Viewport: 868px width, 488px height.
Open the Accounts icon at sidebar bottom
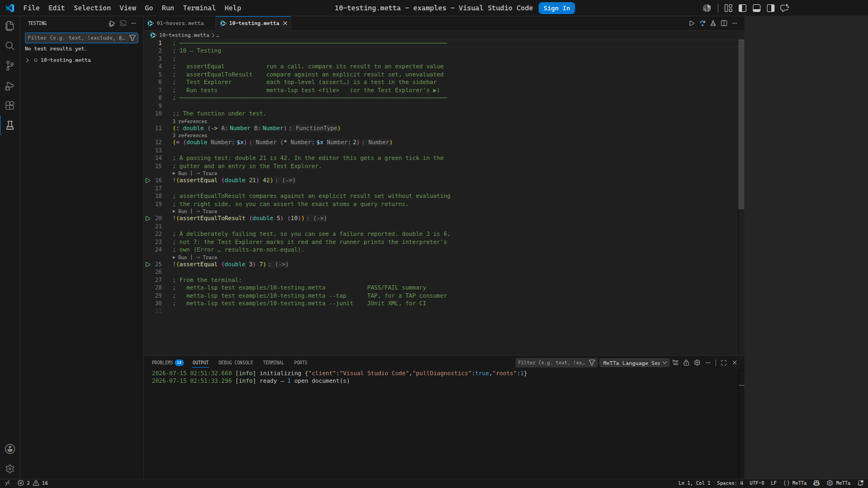click(x=10, y=449)
